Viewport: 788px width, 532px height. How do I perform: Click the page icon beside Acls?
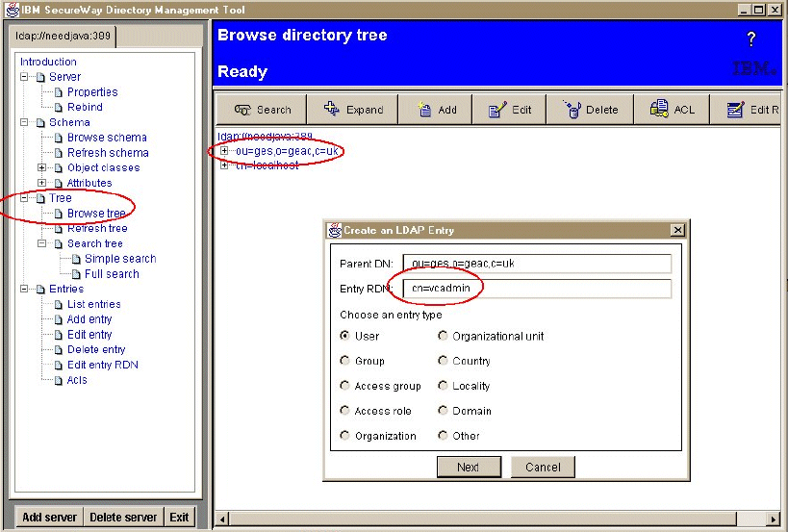tap(59, 380)
